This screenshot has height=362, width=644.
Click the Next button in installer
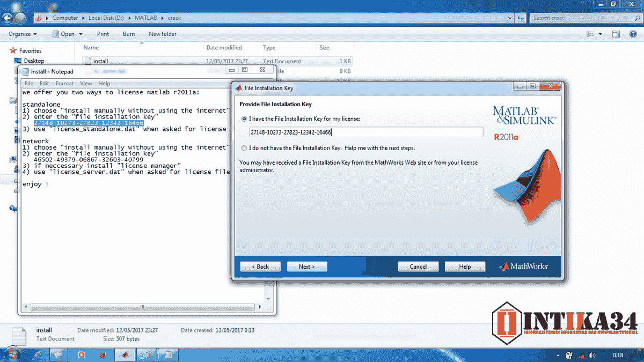pyautogui.click(x=307, y=267)
